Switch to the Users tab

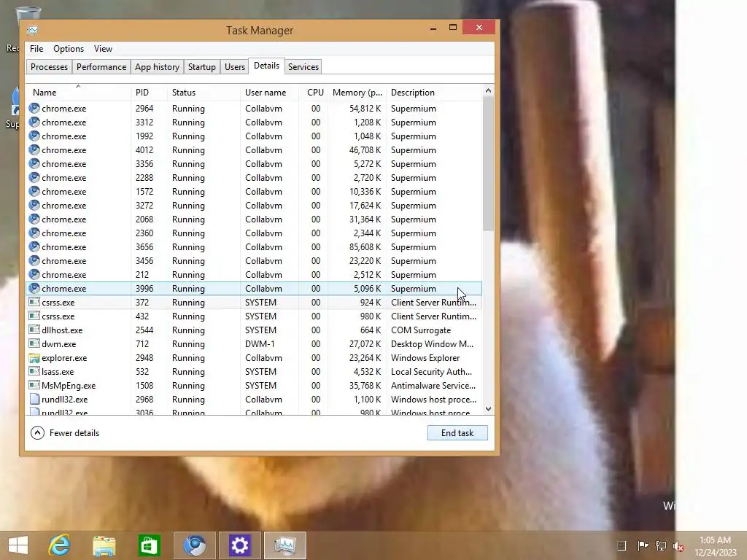234,66
